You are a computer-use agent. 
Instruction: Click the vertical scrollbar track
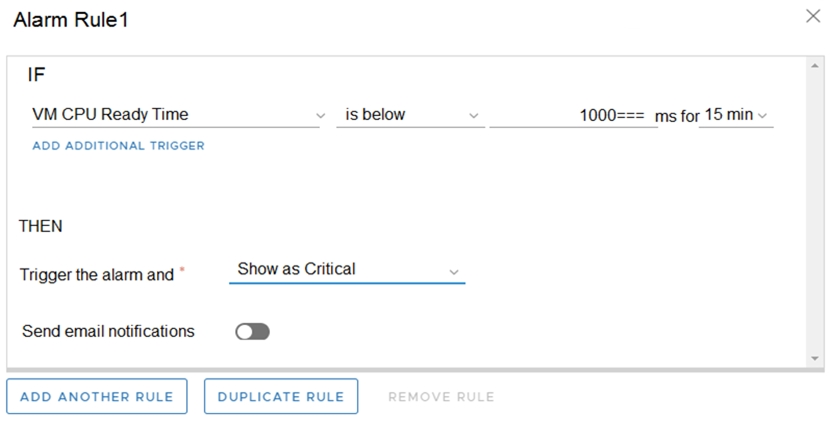[815, 212]
